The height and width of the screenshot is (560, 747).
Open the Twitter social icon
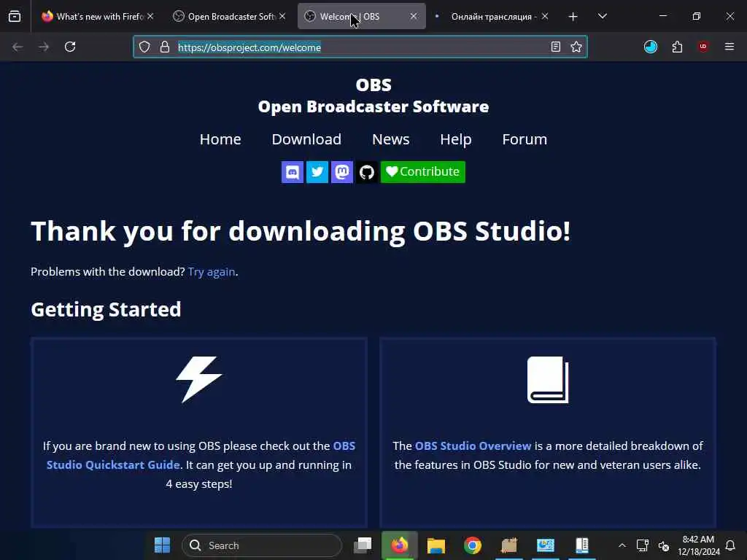317,172
